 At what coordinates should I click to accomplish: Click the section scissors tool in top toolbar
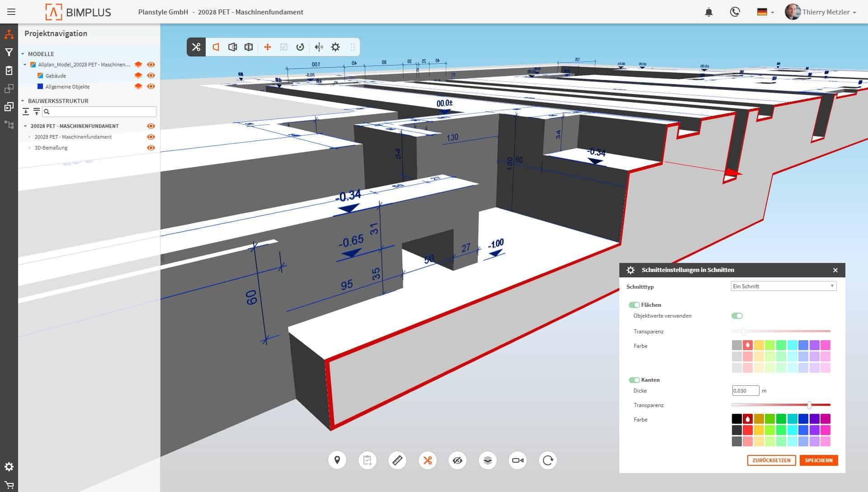pyautogui.click(x=196, y=47)
